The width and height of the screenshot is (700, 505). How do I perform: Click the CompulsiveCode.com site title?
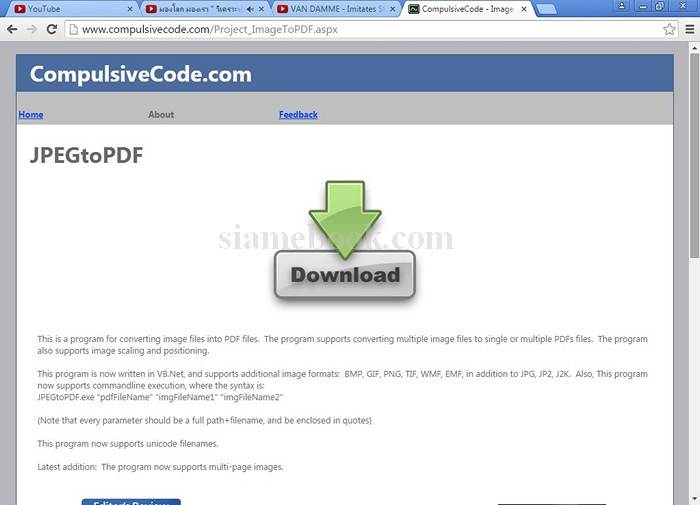pos(141,74)
